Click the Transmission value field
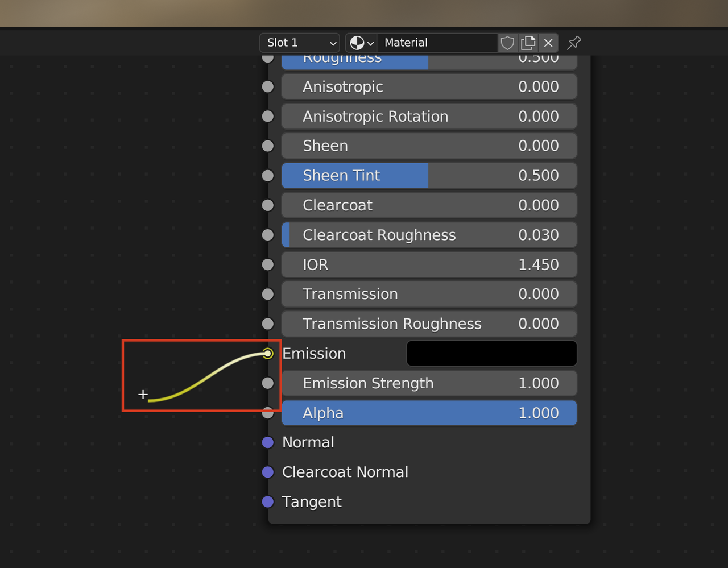This screenshot has height=568, width=728. click(x=429, y=294)
